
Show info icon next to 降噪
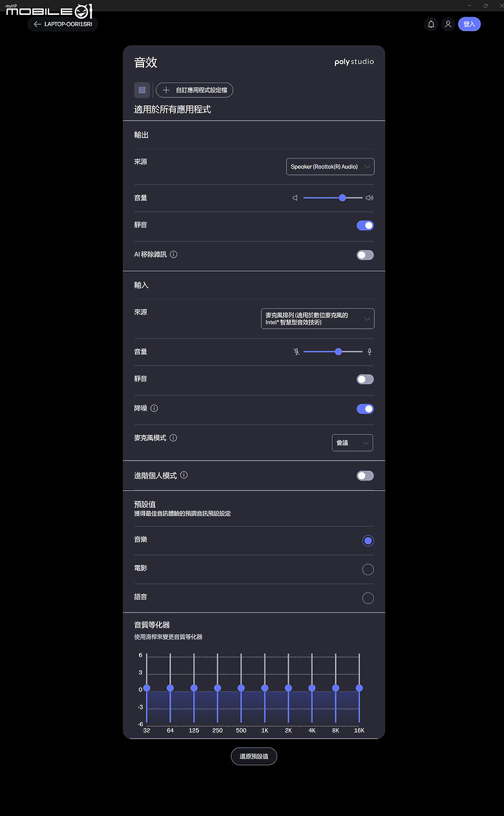(x=154, y=409)
